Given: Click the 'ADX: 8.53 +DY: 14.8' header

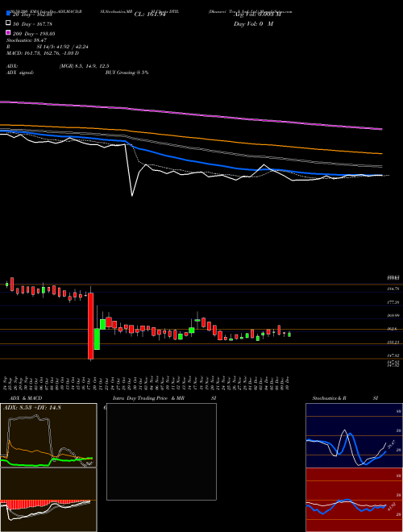Looking at the screenshot, I should point(32,408).
